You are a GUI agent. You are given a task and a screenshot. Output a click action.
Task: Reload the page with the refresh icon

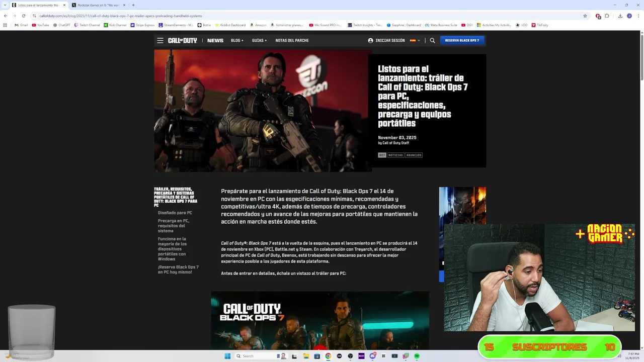(x=23, y=16)
